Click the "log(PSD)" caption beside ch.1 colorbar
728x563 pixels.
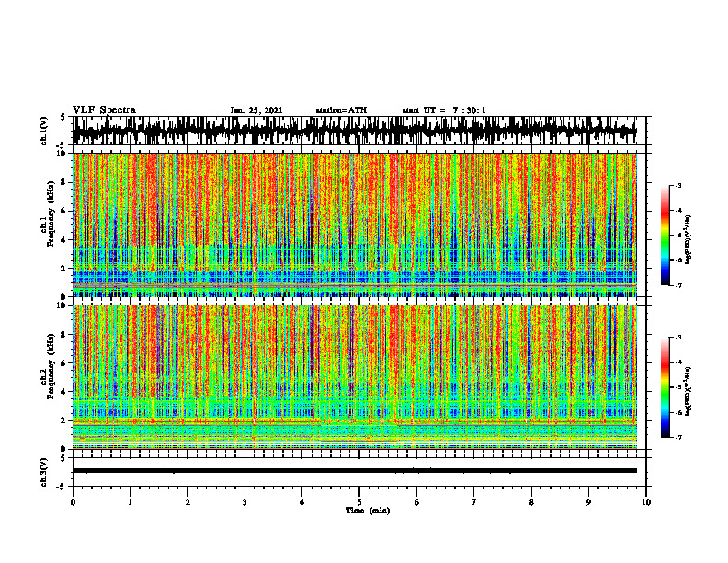688,240
